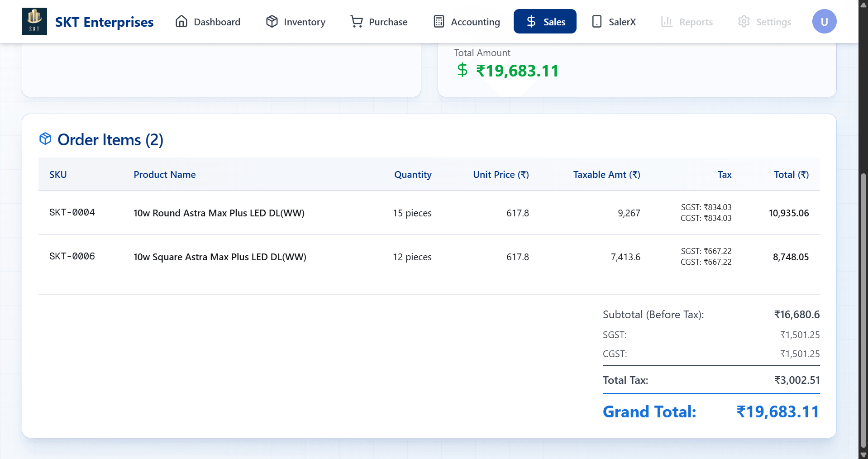Open the Accounting tab

pyautogui.click(x=466, y=21)
